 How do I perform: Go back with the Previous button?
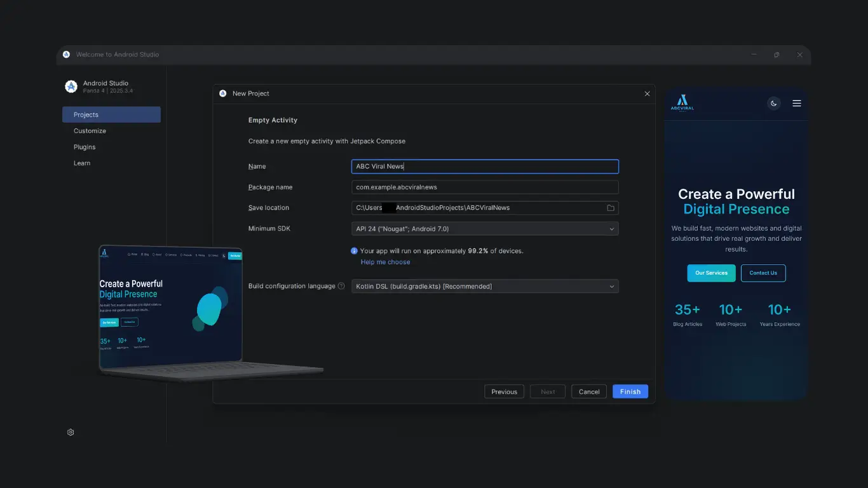coord(505,391)
